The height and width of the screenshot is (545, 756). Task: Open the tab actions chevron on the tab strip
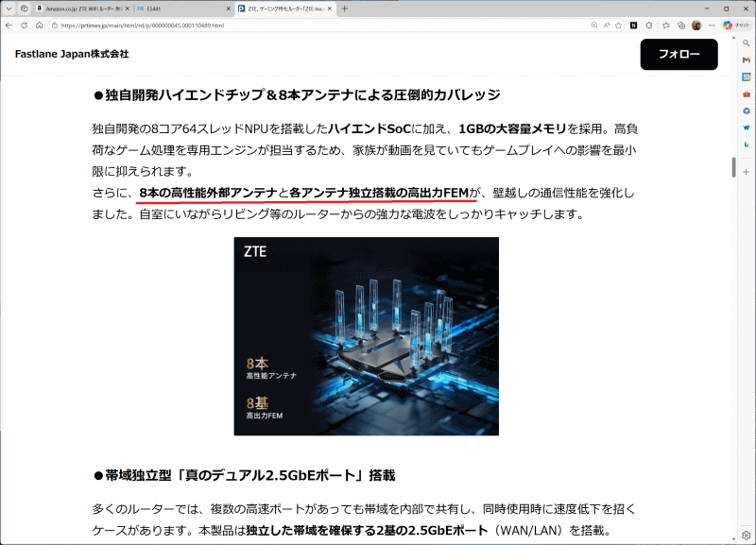pos(9,8)
